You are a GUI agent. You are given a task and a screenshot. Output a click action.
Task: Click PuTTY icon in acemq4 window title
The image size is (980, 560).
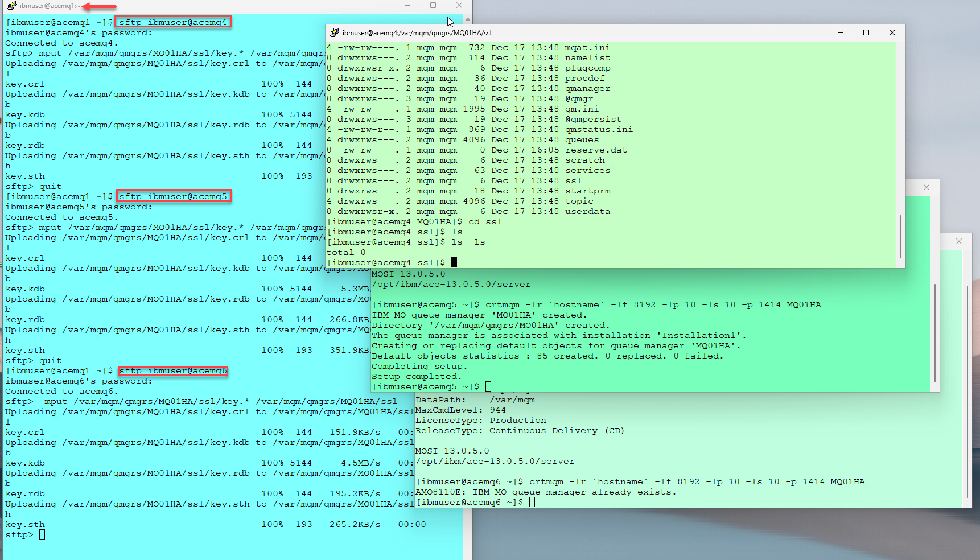[x=335, y=33]
